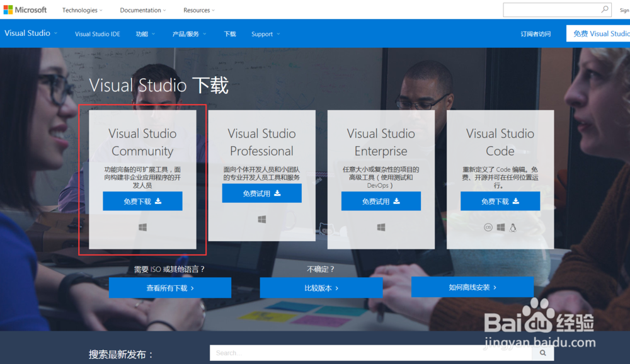This screenshot has width=630, height=364.
Task: Click the Visual Studio 下载 heading
Action: coord(159,85)
